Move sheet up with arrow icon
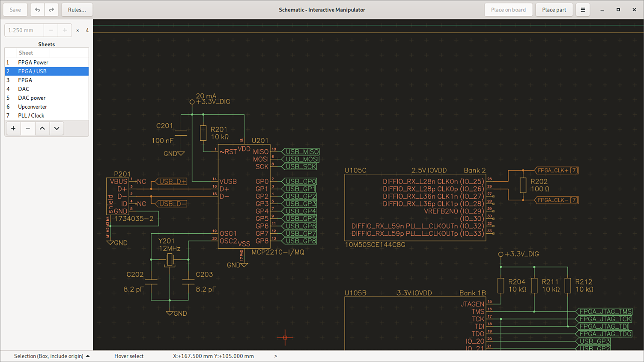This screenshot has width=644, height=362. click(42, 128)
